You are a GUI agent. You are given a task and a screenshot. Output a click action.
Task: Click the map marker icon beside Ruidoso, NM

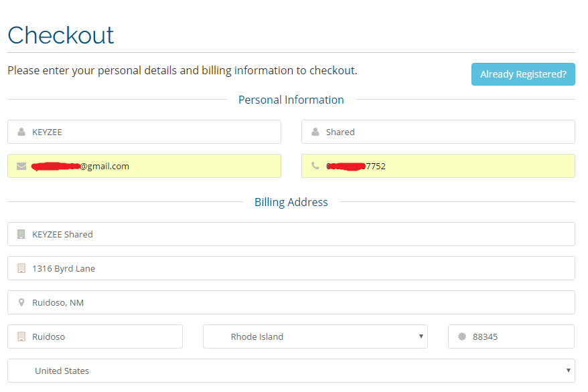click(21, 302)
